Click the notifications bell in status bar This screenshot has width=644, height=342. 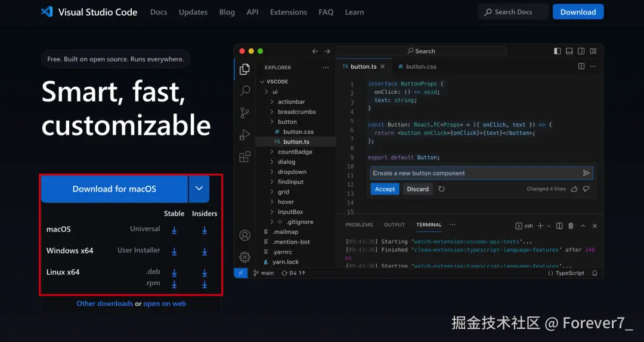[595, 273]
